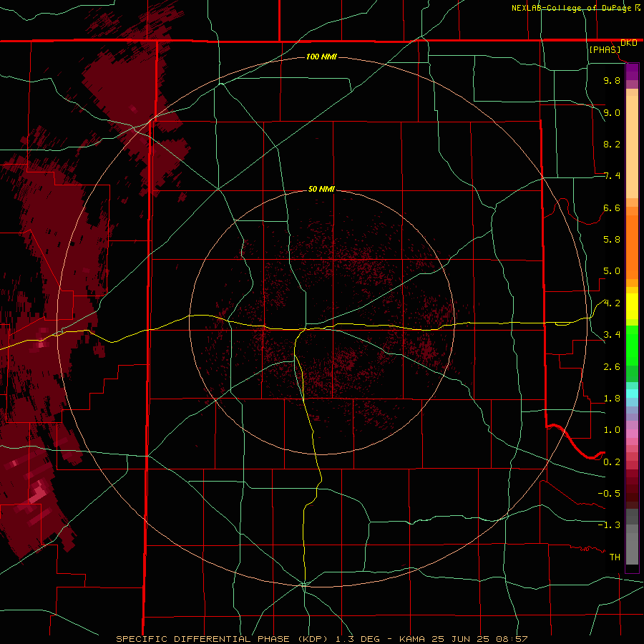644x644 pixels.
Task: Select the 8.2 scale value
Action: tap(612, 144)
